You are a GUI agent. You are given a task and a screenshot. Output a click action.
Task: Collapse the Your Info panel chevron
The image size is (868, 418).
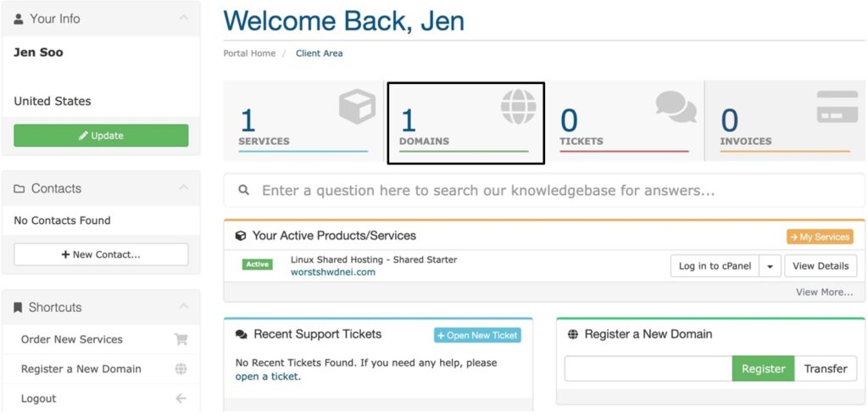click(x=184, y=19)
